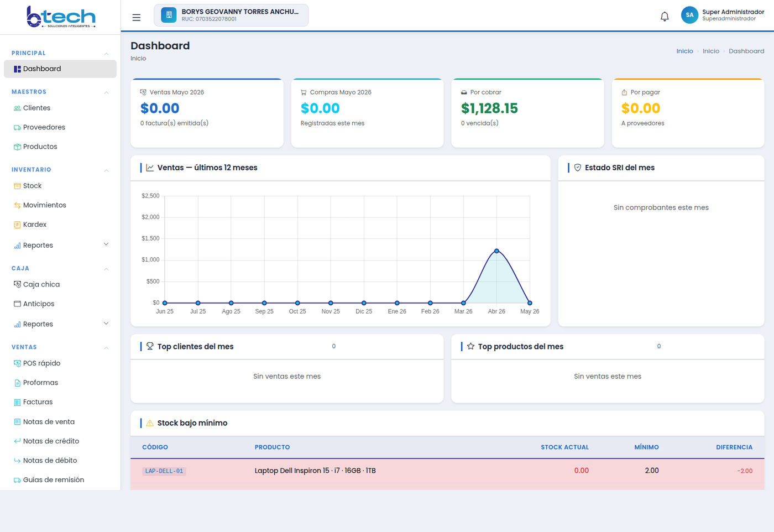Click the Laptop Dell Inspiron 15 product text
The height and width of the screenshot is (532, 774).
click(x=315, y=471)
